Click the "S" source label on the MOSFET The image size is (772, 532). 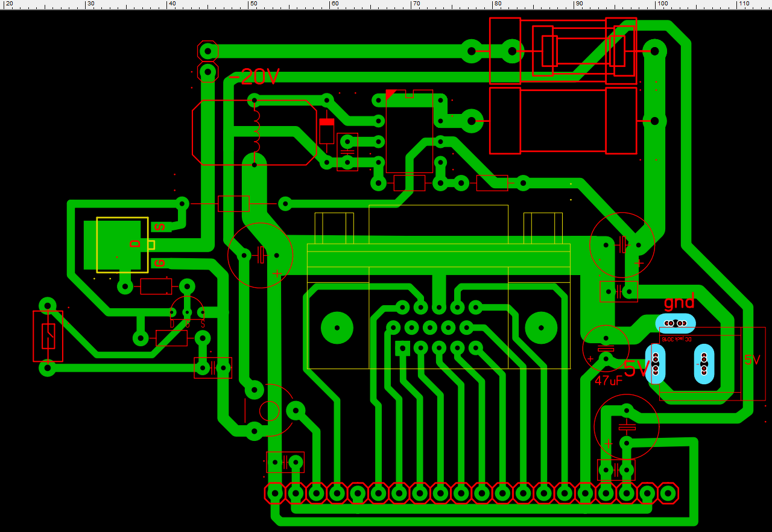(160, 227)
